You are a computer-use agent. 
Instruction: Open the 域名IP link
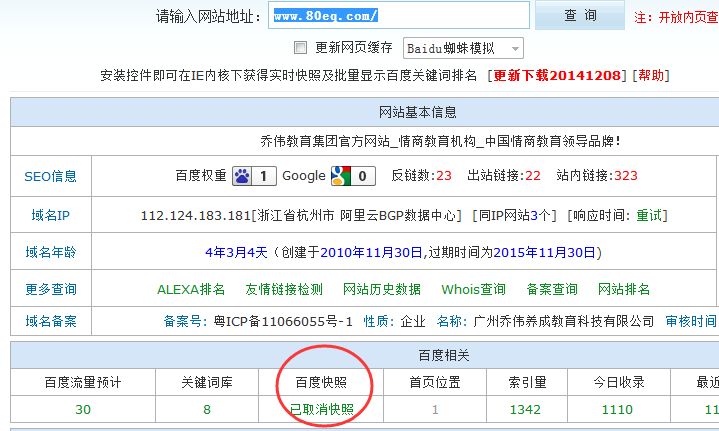50,215
